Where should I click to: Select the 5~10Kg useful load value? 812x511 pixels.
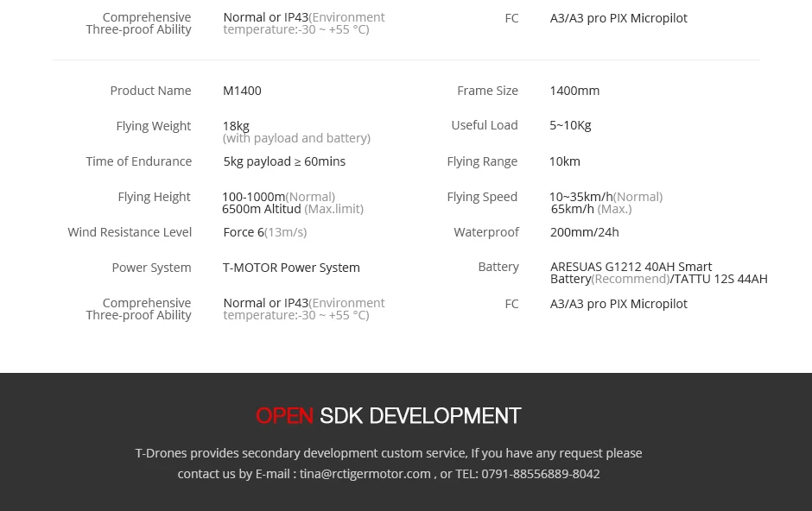570,125
